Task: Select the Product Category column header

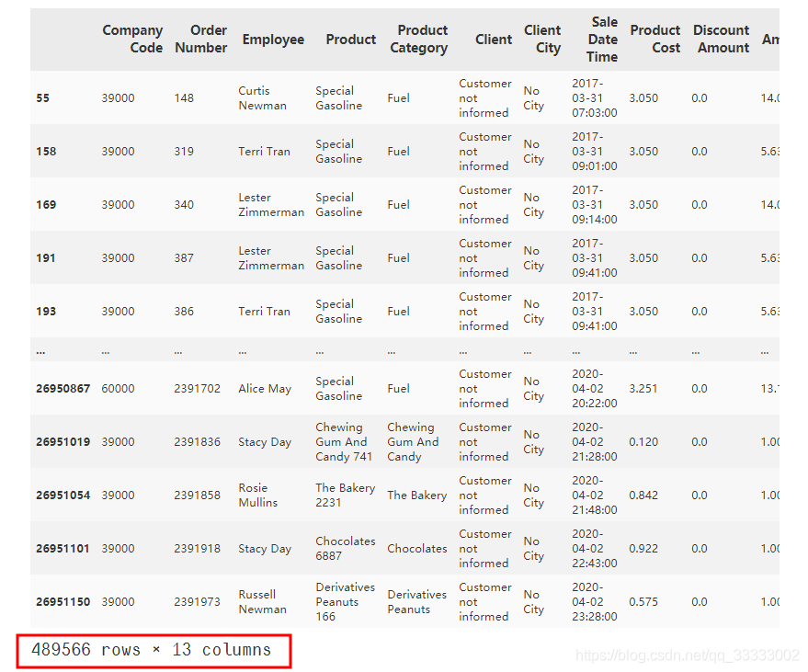Action: click(418, 40)
